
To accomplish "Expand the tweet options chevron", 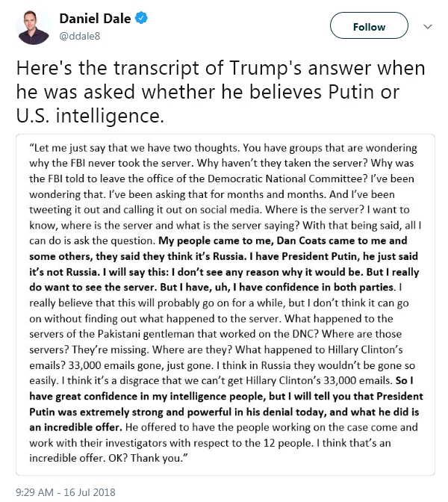I will pos(428,27).
